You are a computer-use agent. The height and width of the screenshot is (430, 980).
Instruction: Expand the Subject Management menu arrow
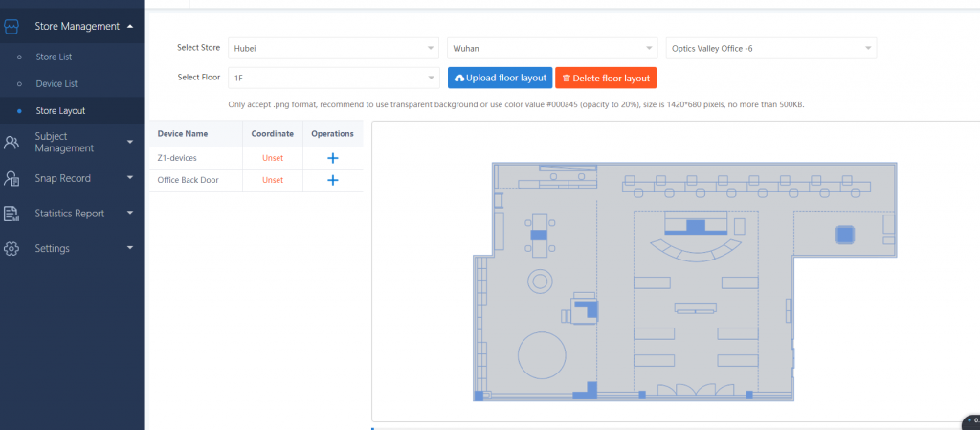point(129,143)
